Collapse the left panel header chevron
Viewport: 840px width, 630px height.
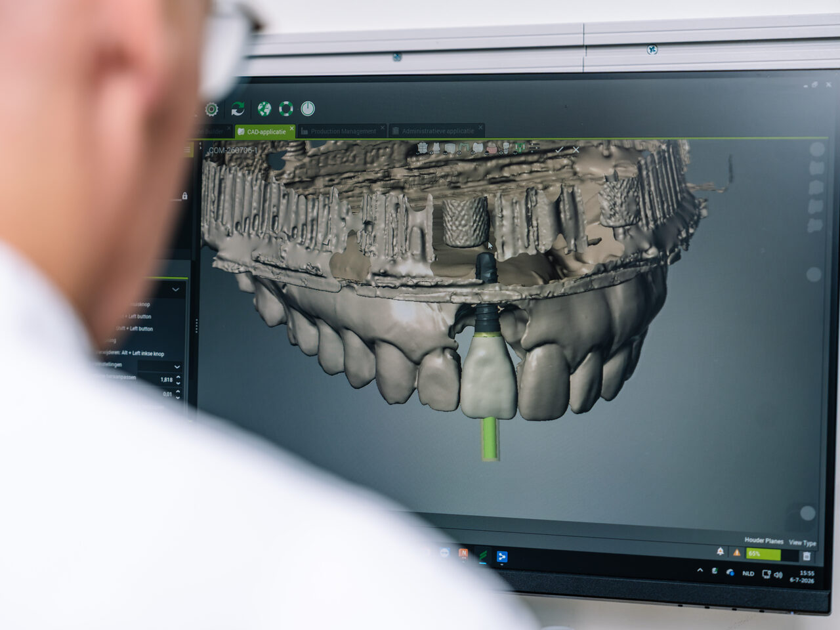(x=175, y=289)
